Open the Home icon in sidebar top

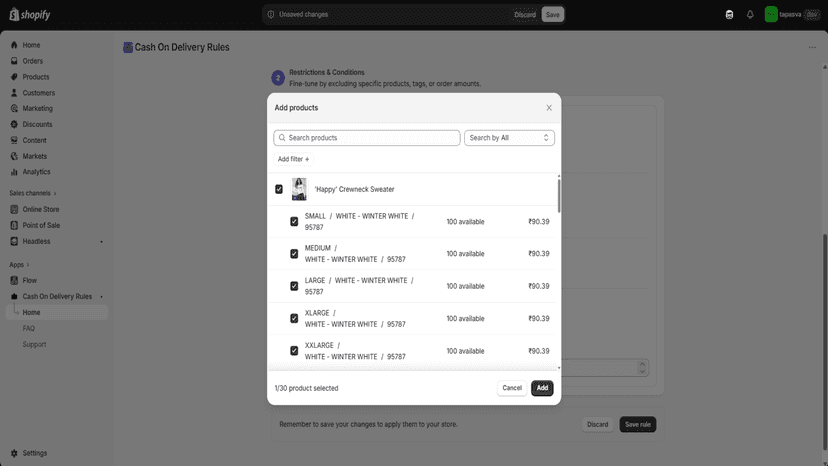click(x=14, y=45)
